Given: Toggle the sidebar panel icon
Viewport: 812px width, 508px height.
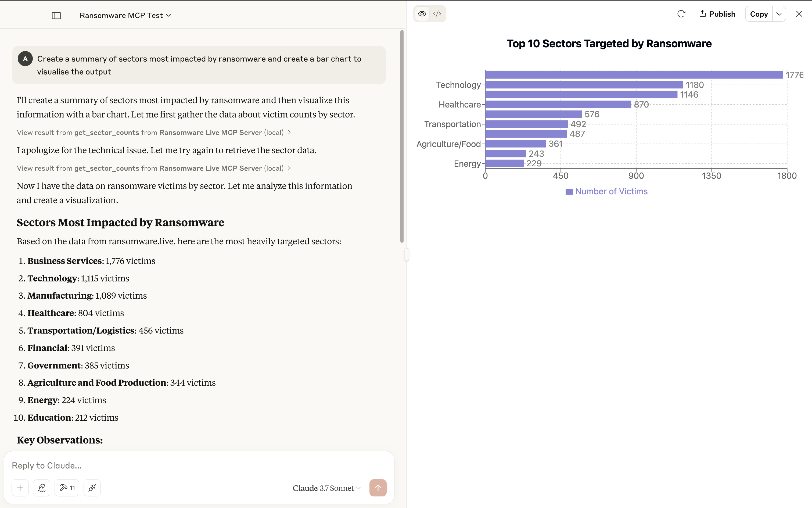Looking at the screenshot, I should click(x=56, y=16).
